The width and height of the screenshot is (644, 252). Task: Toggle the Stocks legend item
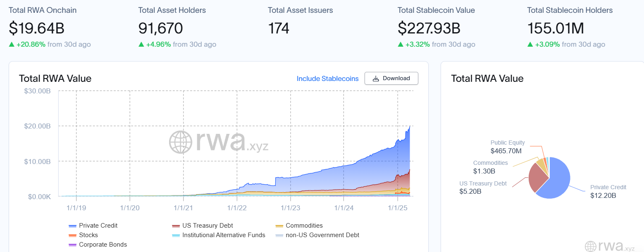pos(88,235)
